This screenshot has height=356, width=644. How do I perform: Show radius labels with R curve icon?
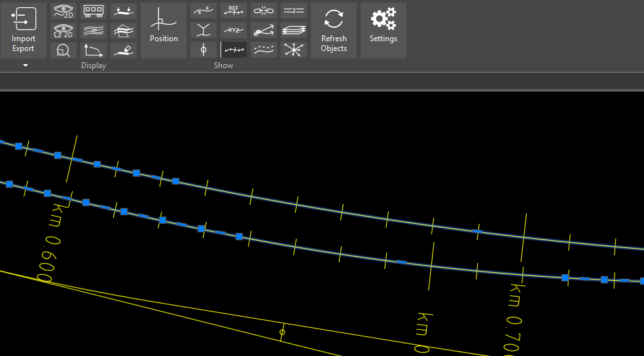coord(204,11)
